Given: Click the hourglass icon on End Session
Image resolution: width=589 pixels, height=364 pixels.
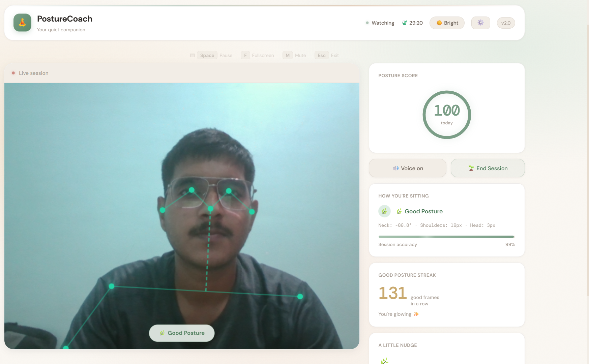Looking at the screenshot, I should pyautogui.click(x=471, y=168).
